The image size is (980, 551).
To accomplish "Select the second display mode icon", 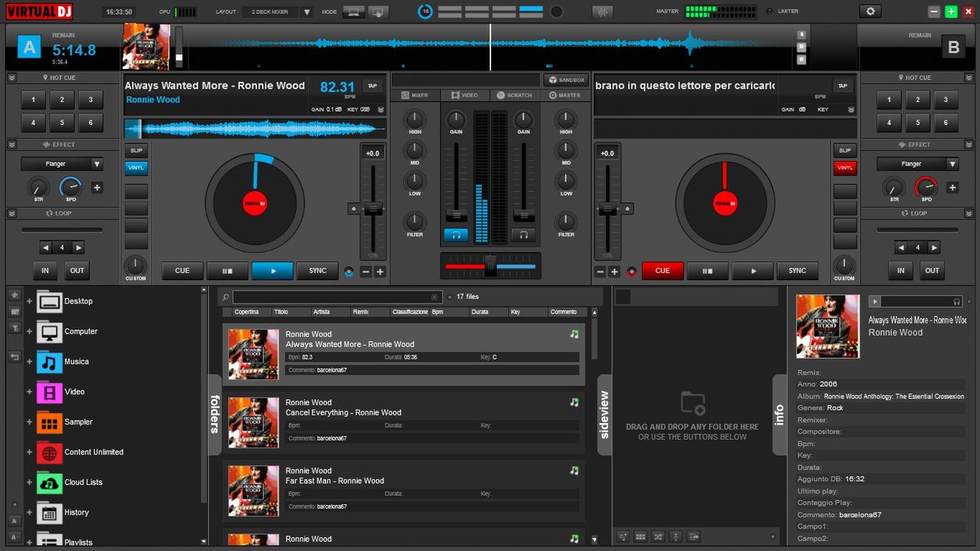I will pyautogui.click(x=379, y=11).
